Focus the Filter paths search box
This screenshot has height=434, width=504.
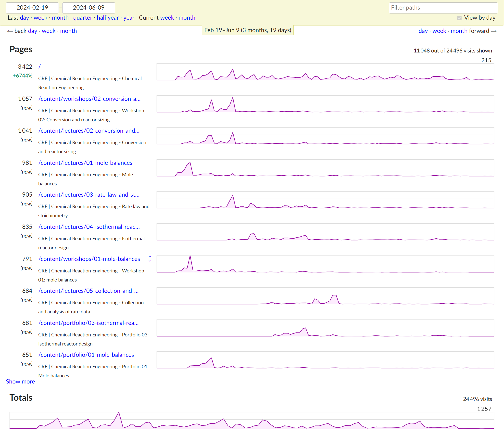pos(443,8)
